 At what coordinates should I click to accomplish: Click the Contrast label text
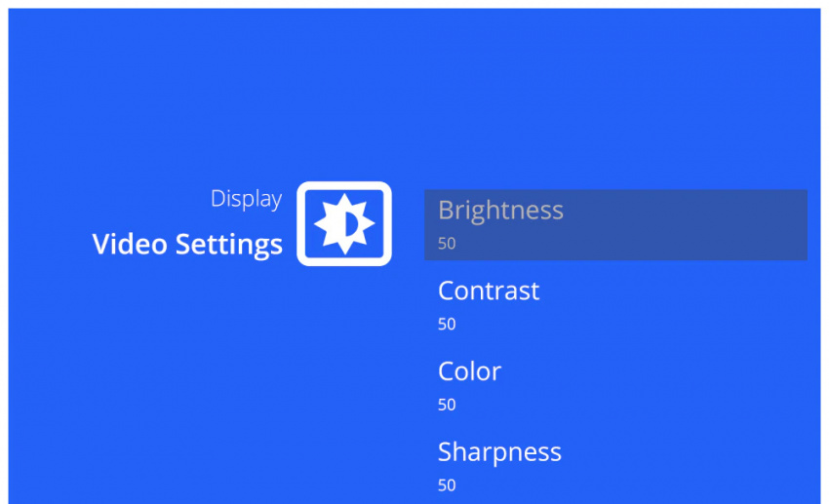coord(489,291)
